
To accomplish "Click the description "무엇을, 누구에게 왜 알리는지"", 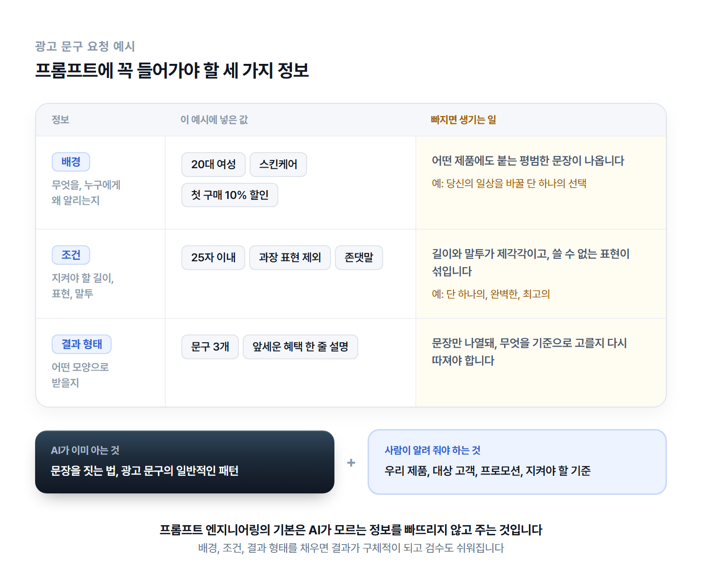I will point(86,193).
